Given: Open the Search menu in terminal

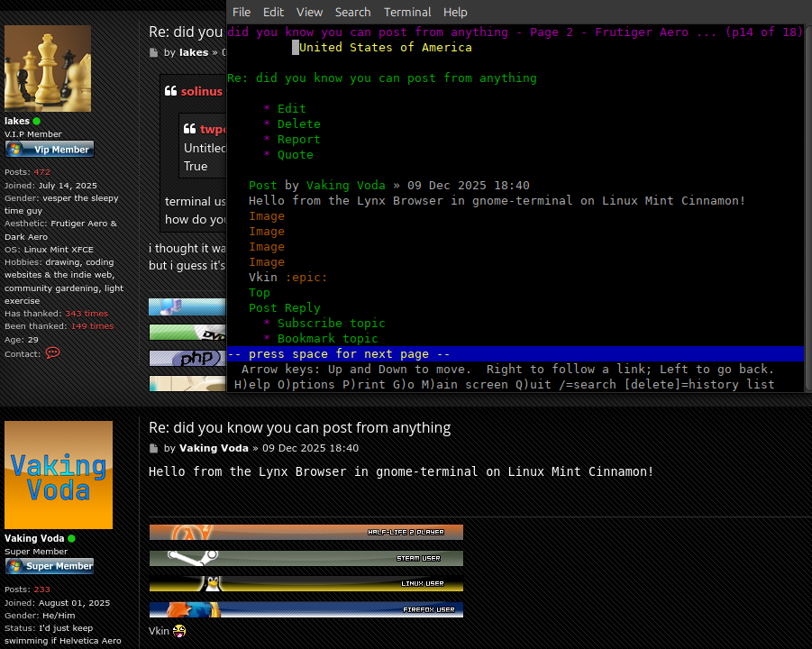Looking at the screenshot, I should click(352, 12).
